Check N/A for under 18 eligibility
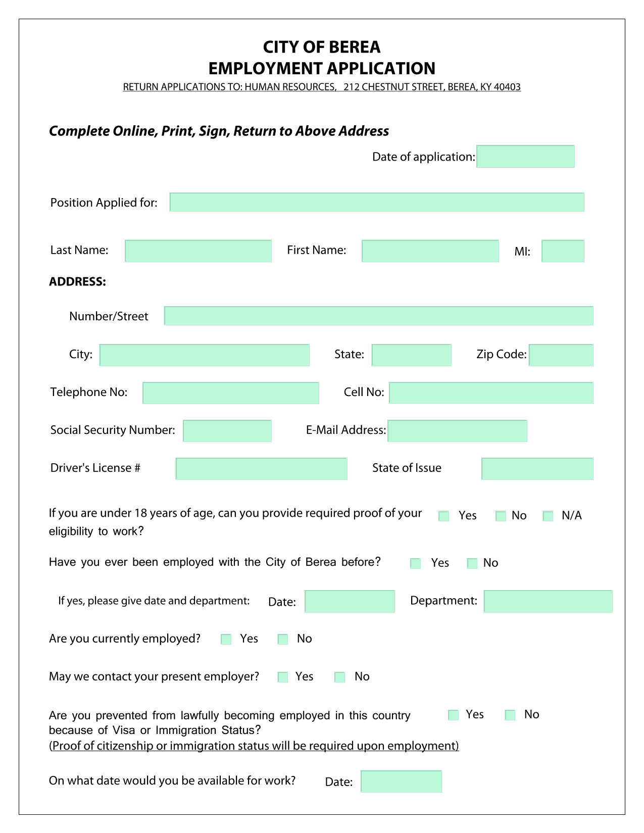This screenshot has width=644, height=833. tap(548, 516)
